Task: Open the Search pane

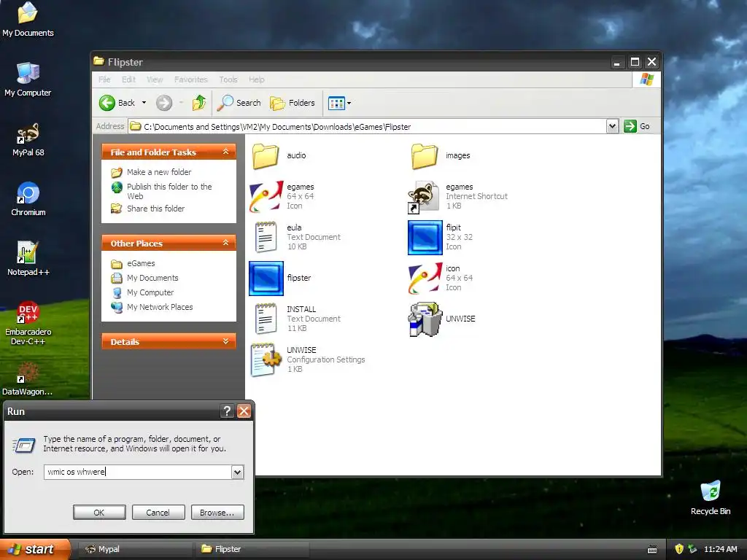Action: pos(239,102)
